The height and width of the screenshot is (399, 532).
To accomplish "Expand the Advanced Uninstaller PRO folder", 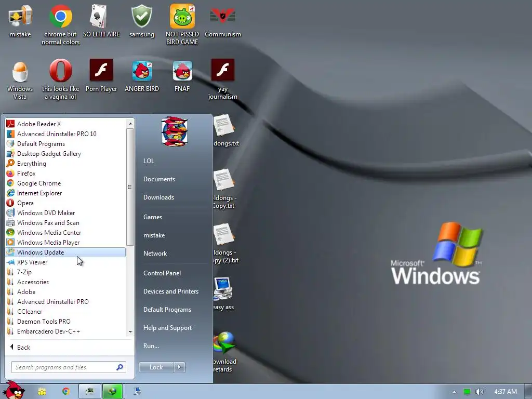I will [65, 301].
